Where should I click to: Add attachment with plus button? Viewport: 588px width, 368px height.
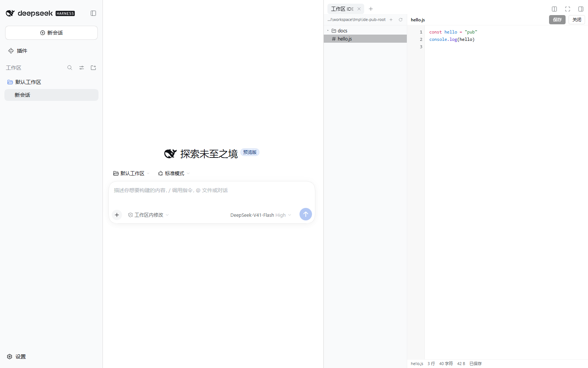coord(117,215)
